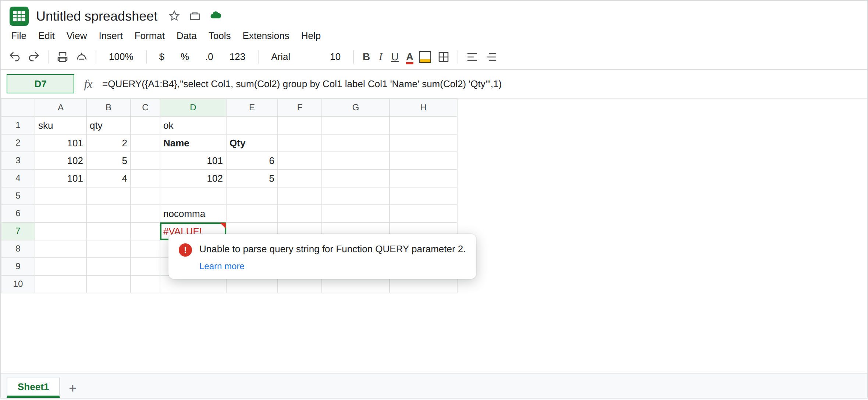Viewport: 868px width, 400px height.
Task: Select column H header
Action: click(x=423, y=107)
